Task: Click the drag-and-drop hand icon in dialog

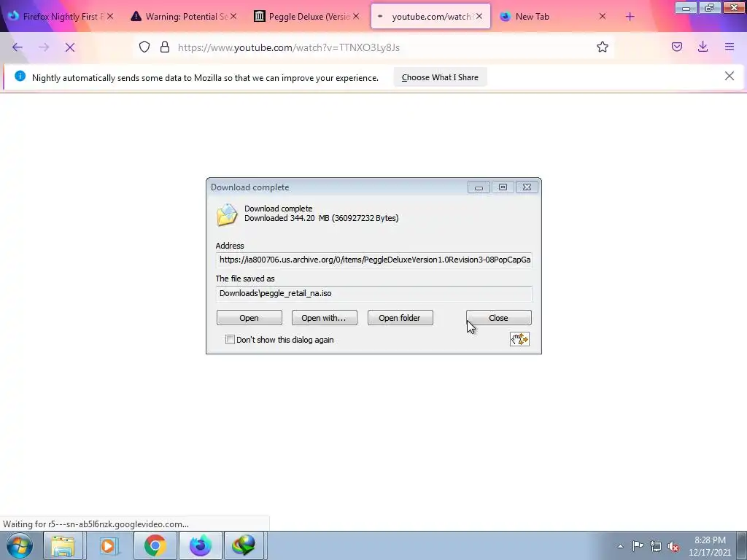Action: [519, 339]
